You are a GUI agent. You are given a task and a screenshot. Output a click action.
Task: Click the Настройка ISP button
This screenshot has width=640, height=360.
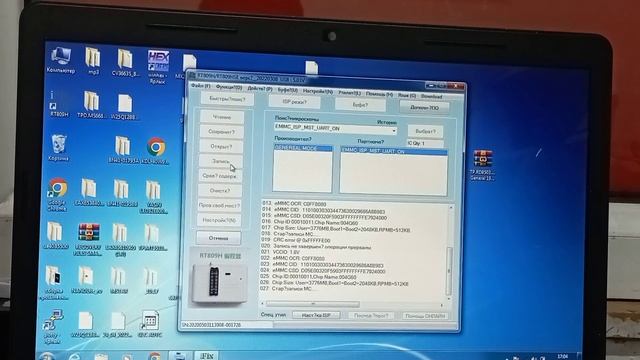click(x=316, y=315)
